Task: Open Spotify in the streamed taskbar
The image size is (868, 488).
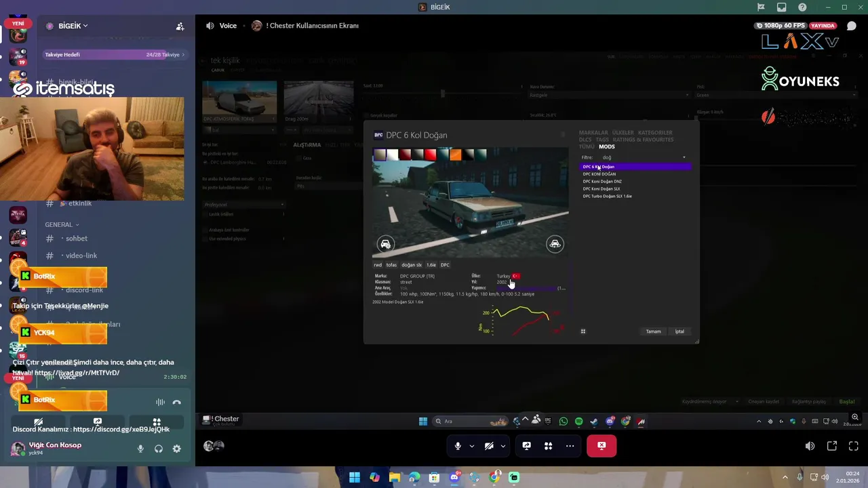Action: point(578,422)
